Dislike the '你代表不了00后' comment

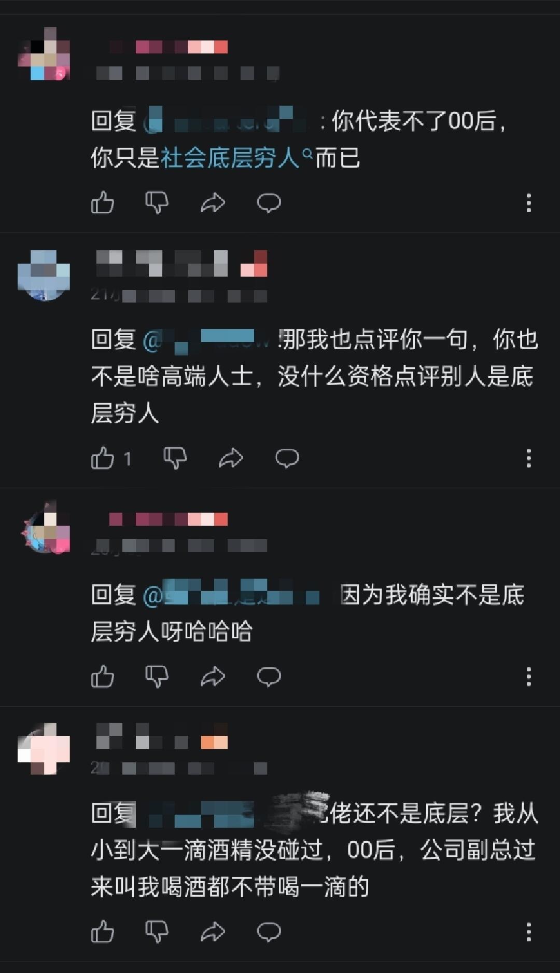pyautogui.click(x=157, y=202)
